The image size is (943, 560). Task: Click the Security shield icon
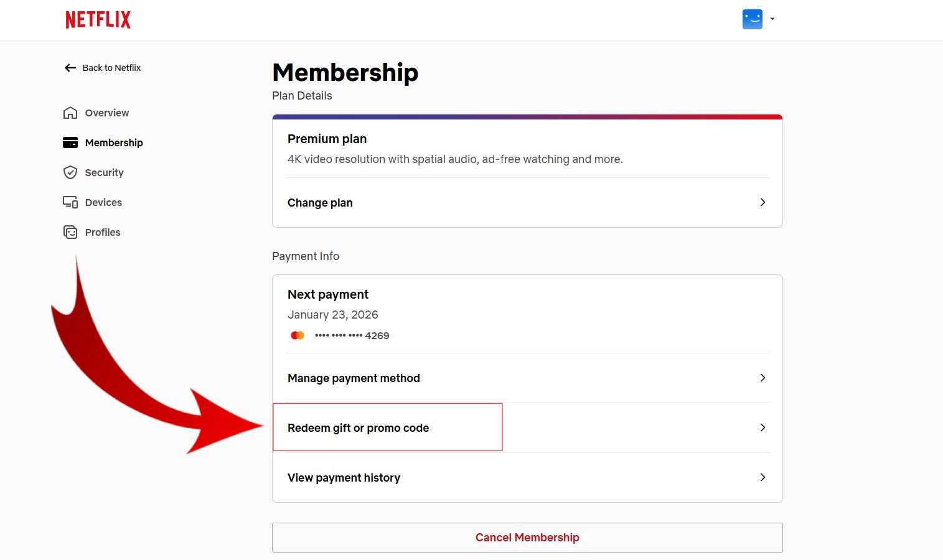click(x=70, y=172)
